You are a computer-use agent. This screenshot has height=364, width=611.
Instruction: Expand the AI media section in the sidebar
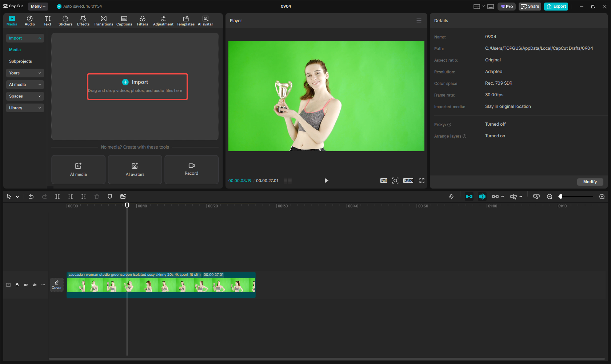[25, 84]
